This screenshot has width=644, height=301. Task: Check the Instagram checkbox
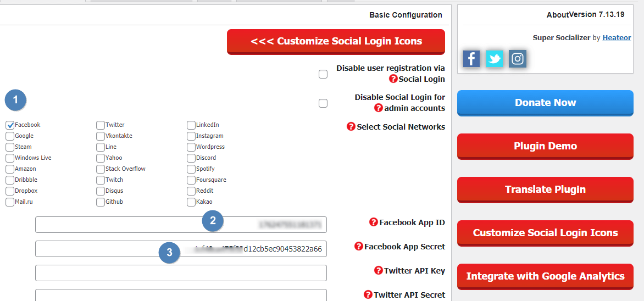pyautogui.click(x=191, y=136)
